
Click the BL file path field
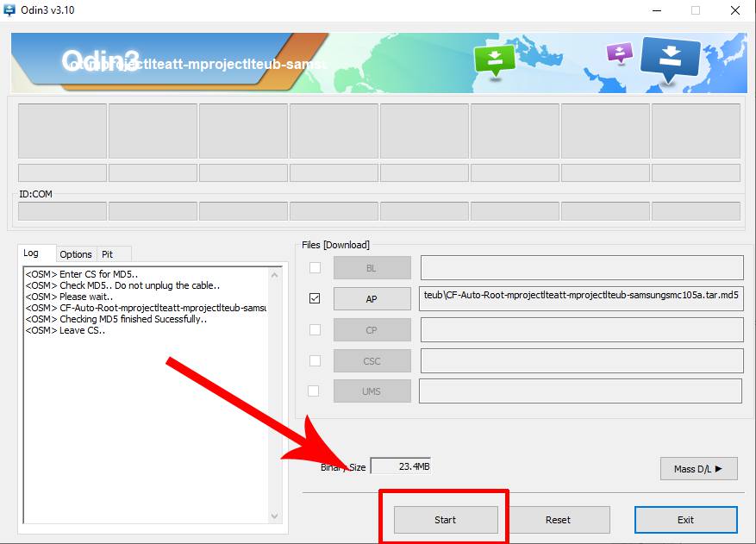[582, 267]
